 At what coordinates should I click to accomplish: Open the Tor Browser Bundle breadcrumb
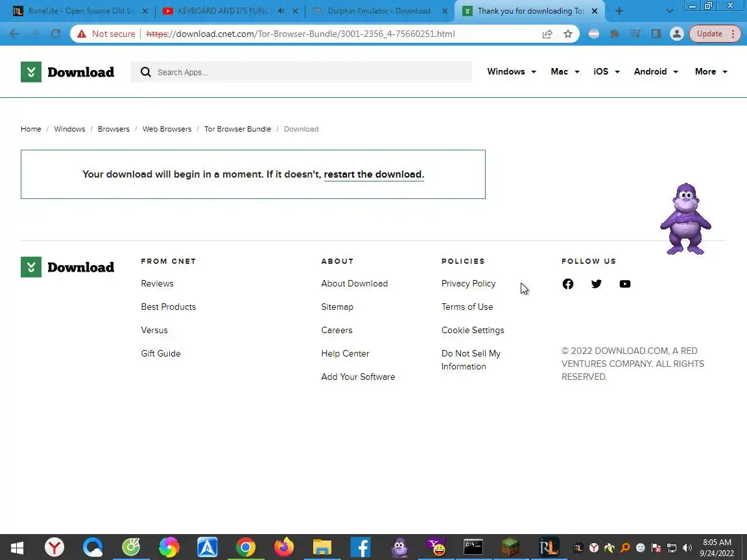(x=238, y=129)
